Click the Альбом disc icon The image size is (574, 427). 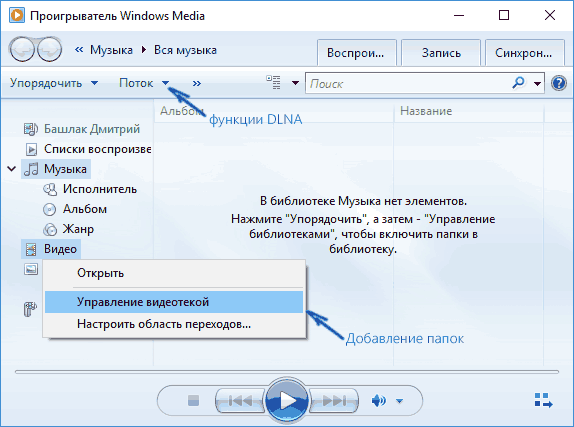[x=49, y=209]
